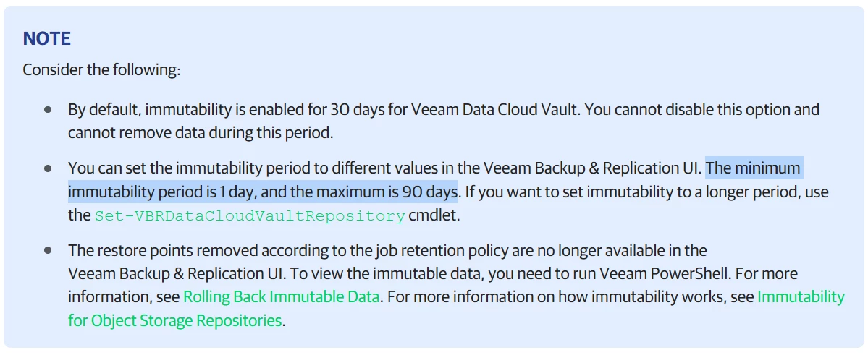The width and height of the screenshot is (868, 355).
Task: Click the third bullet point marker
Action: coord(48,250)
